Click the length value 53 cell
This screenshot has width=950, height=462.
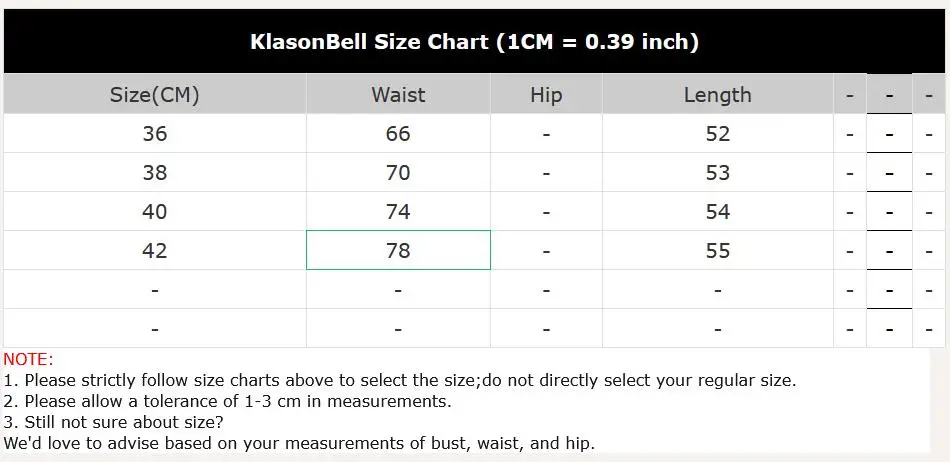click(x=717, y=173)
